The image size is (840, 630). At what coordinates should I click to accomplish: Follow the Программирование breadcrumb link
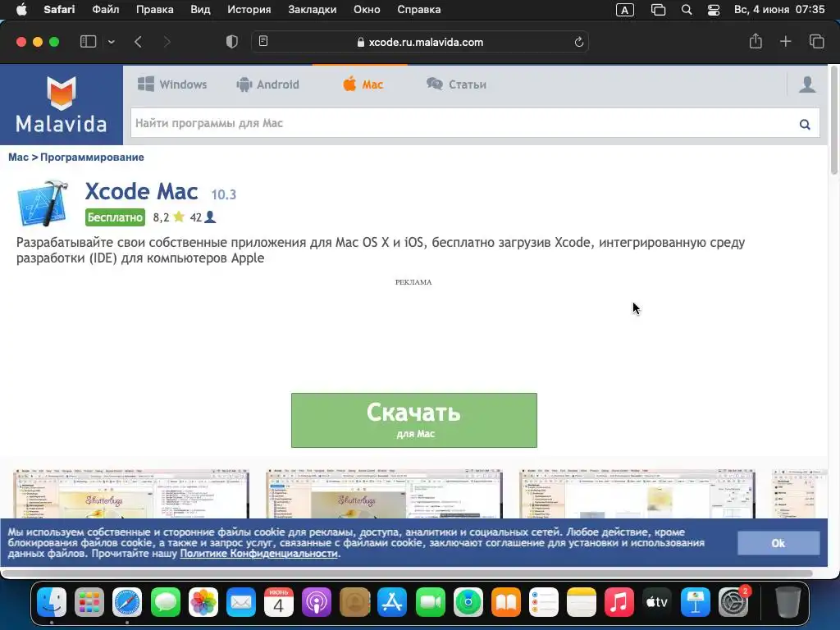(92, 157)
